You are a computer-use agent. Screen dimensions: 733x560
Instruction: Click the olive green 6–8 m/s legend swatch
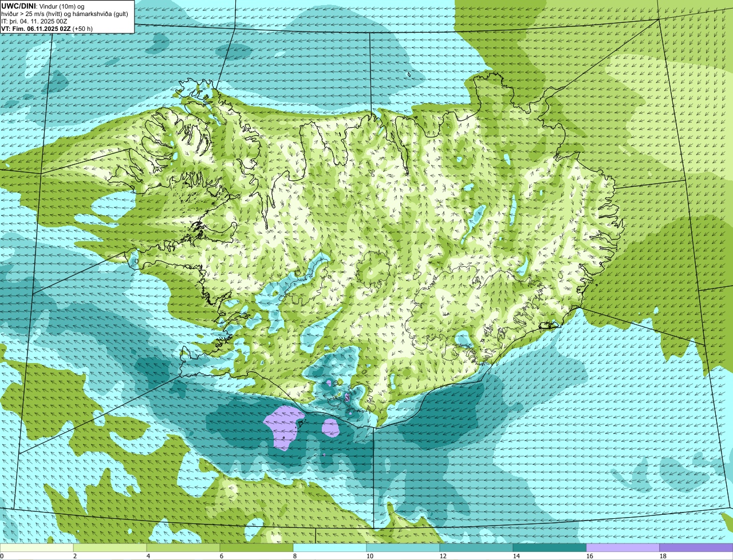pyautogui.click(x=257, y=548)
